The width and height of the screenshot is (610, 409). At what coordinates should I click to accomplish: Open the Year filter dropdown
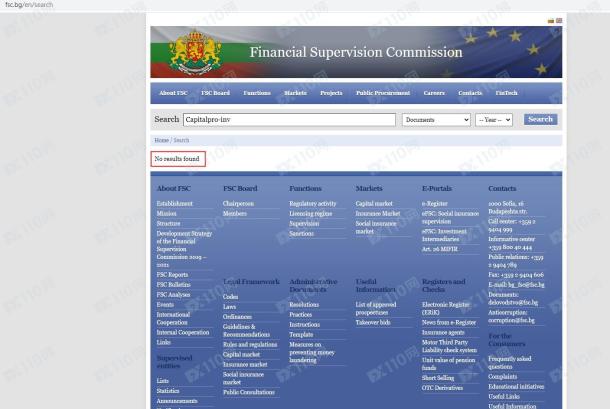click(x=494, y=119)
